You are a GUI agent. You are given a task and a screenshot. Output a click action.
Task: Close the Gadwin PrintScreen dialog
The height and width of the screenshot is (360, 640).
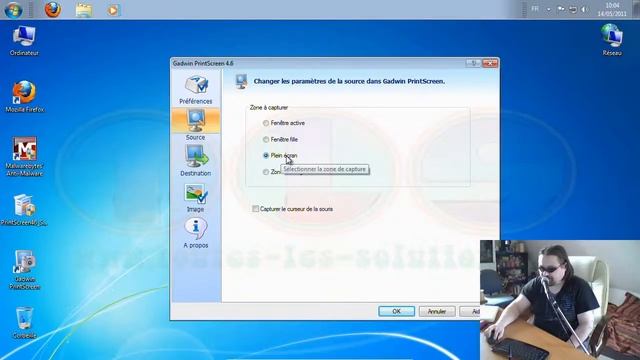pyautogui.click(x=490, y=63)
